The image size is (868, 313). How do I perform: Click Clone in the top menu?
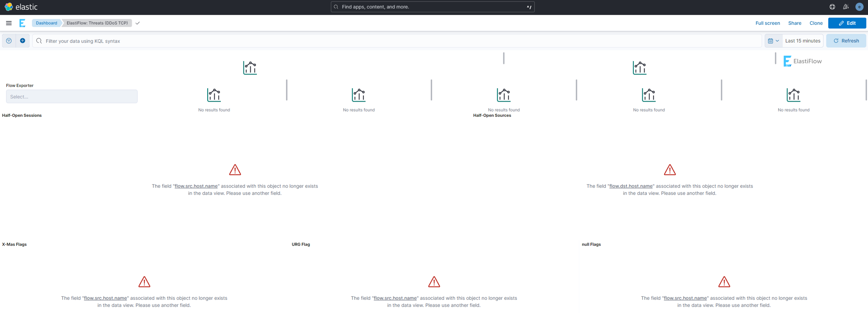pos(816,23)
